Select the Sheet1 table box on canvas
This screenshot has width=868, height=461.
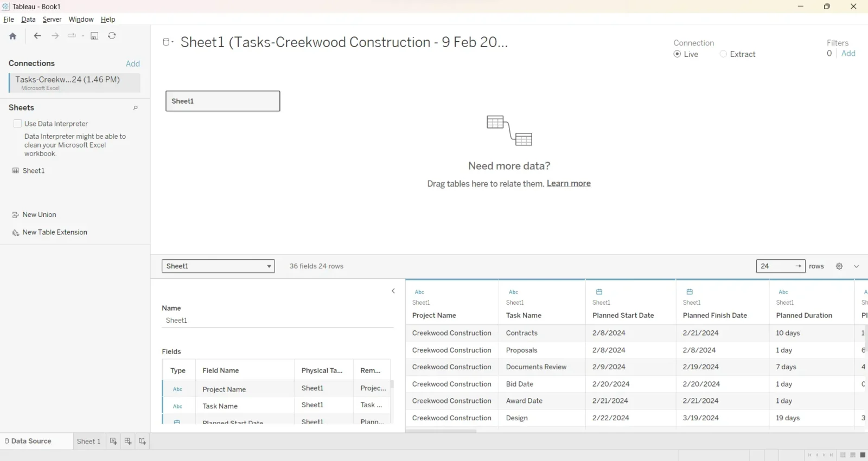point(223,101)
